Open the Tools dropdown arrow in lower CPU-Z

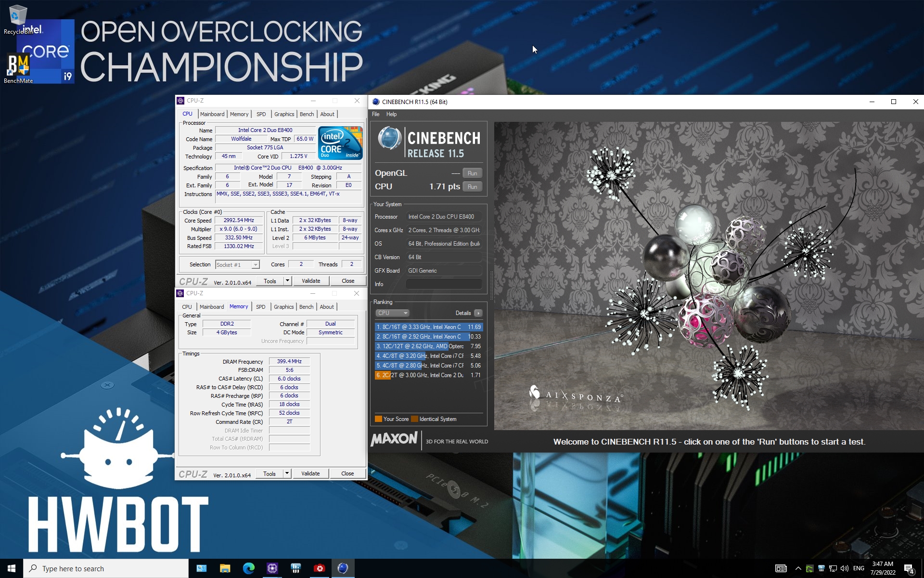coord(287,473)
